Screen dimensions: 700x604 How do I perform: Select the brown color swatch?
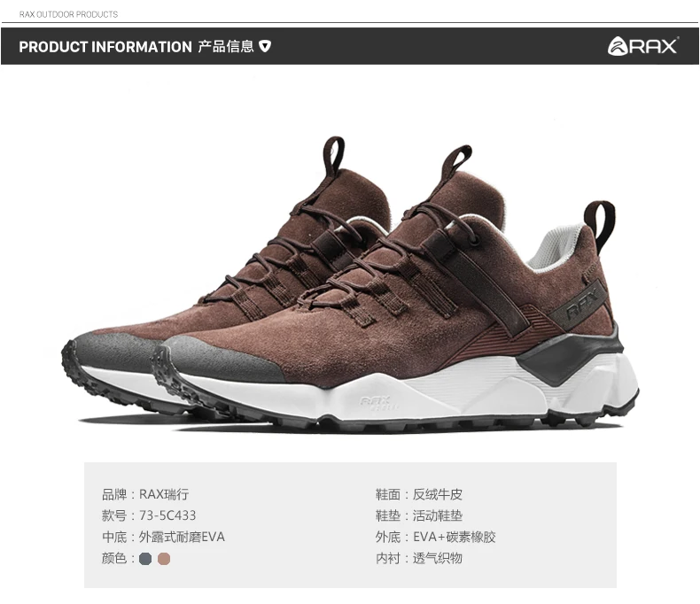click(164, 559)
